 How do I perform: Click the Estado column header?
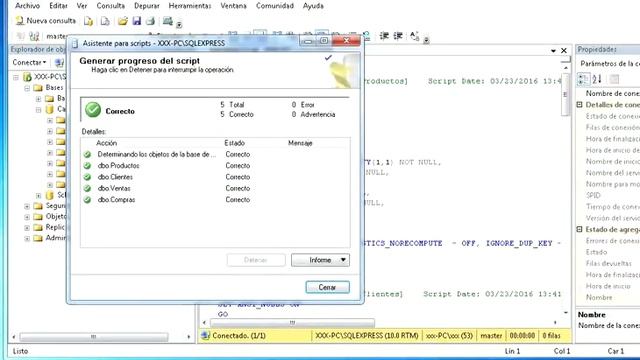235,143
